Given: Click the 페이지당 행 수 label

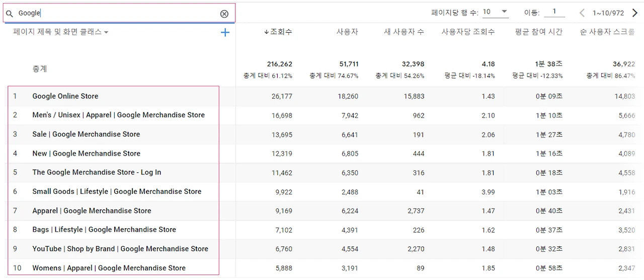Looking at the screenshot, I should 454,13.
